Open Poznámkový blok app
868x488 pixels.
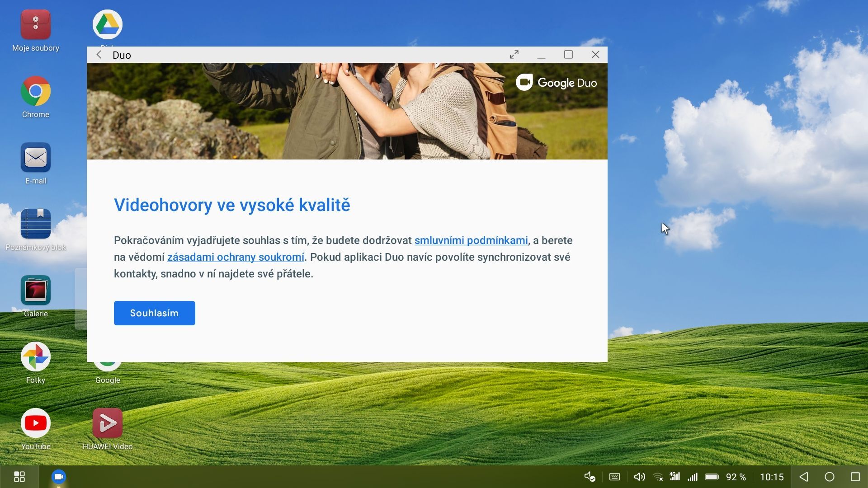(36, 224)
